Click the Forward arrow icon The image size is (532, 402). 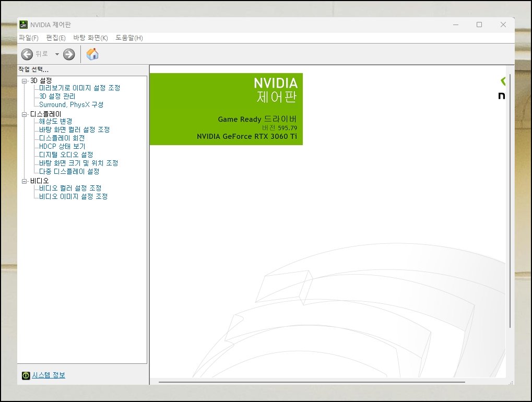[x=69, y=54]
